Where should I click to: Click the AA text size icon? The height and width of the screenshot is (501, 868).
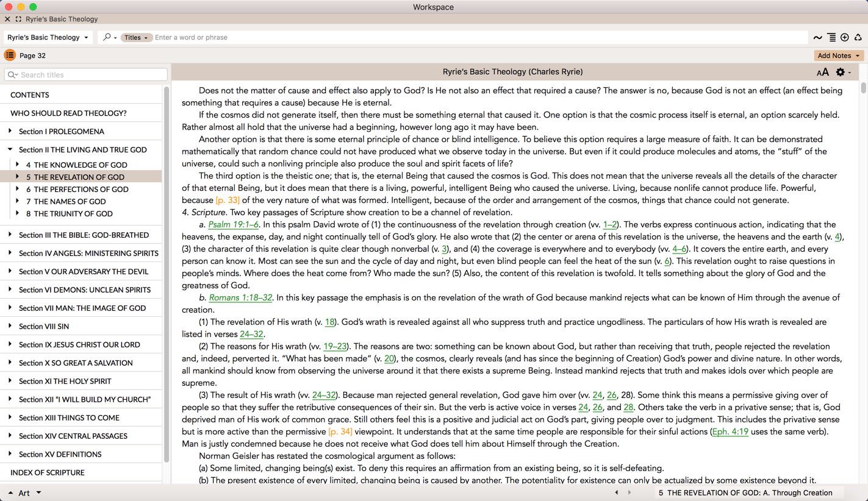pos(823,73)
